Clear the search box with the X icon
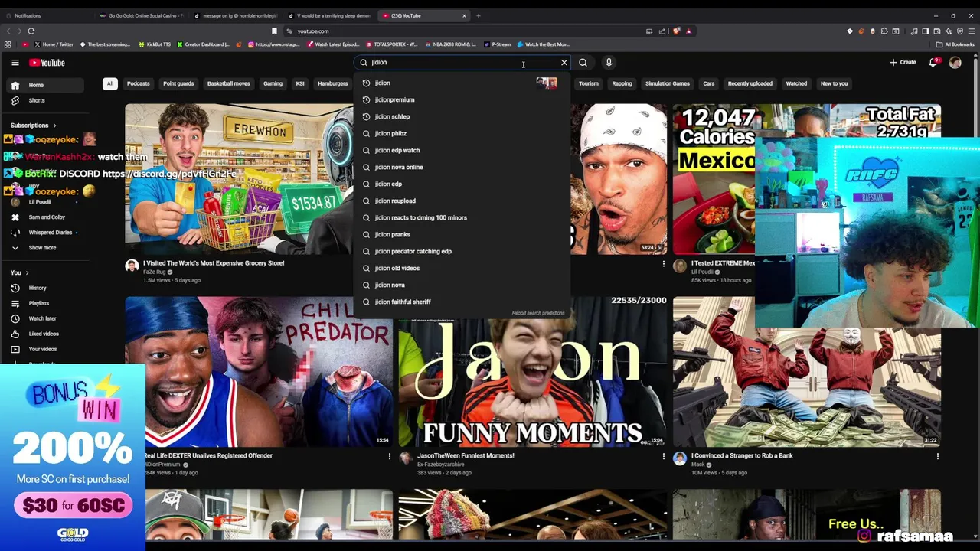980x551 pixels. (564, 63)
